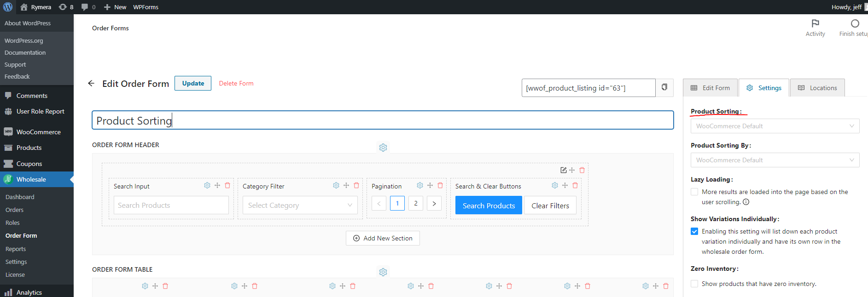868x297 pixels.
Task: Delete the Search Input element
Action: tap(227, 185)
